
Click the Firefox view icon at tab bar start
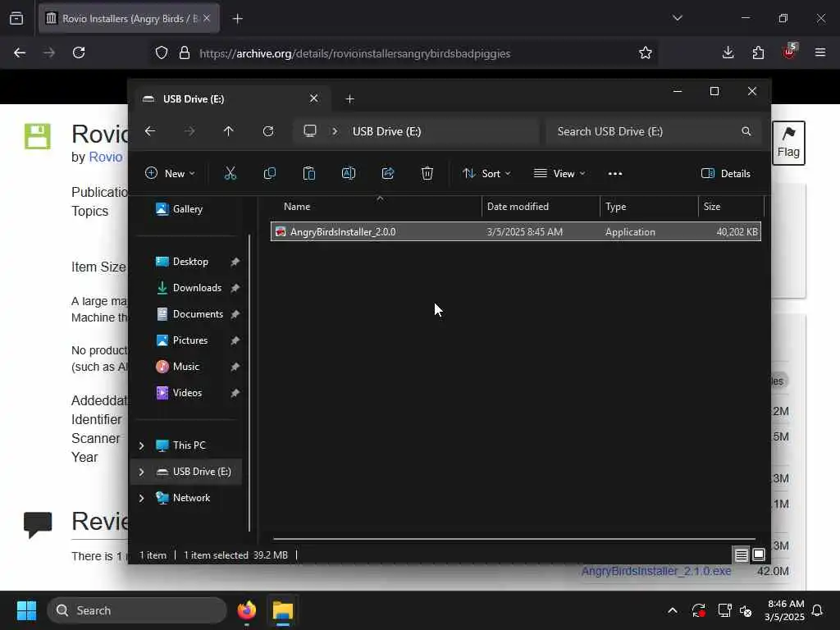pyautogui.click(x=16, y=19)
